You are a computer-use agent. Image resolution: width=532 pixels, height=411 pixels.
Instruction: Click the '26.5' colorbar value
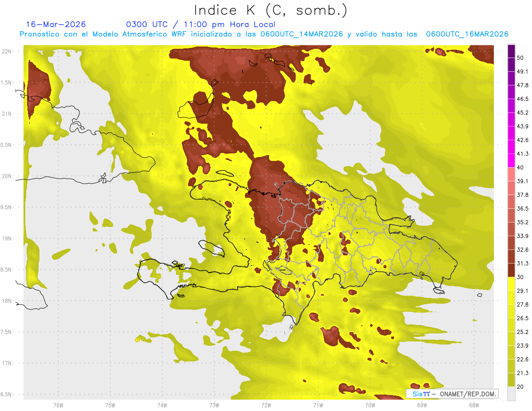523,318
